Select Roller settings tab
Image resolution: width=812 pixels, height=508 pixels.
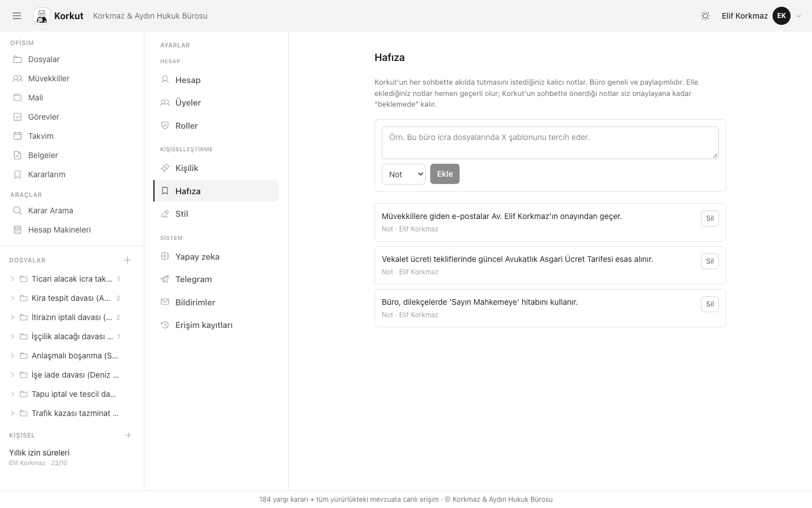pos(216,126)
